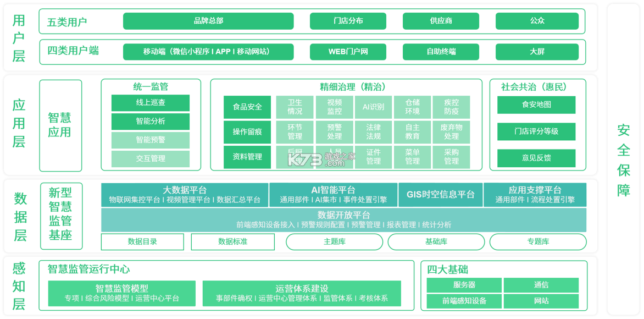Select the 智慧应用 panel
644x319 pixels.
click(60, 125)
